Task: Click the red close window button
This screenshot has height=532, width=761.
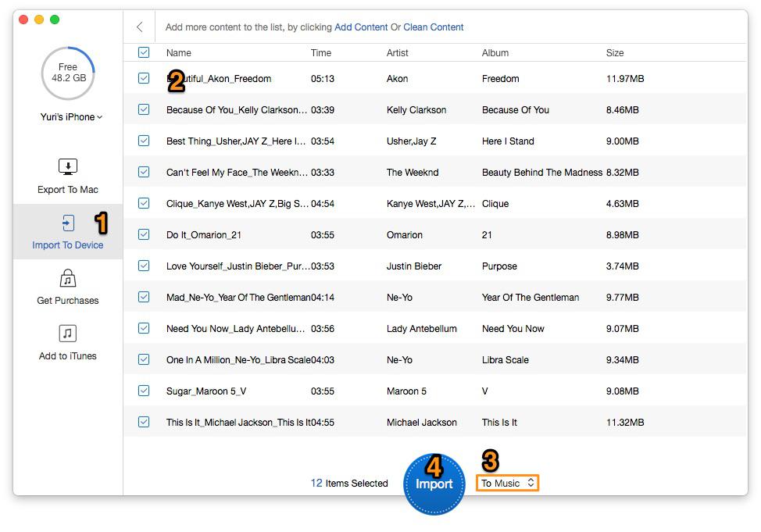Action: (x=23, y=20)
